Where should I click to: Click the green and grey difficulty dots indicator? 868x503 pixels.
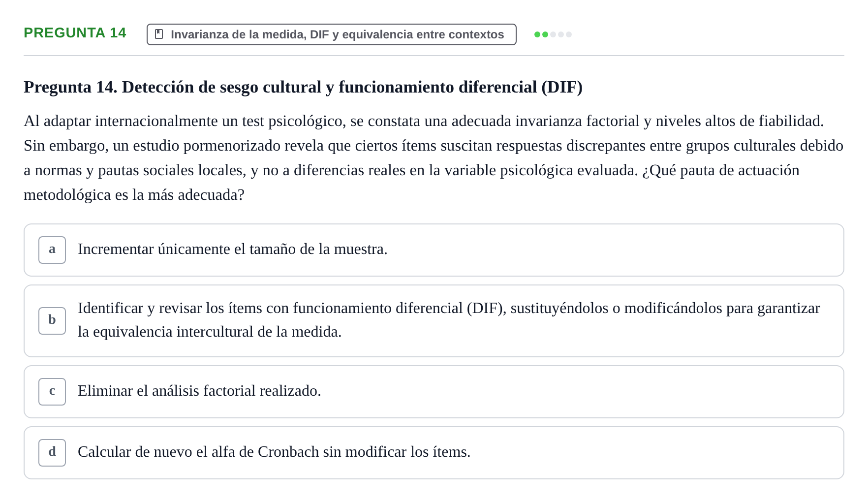tap(553, 34)
